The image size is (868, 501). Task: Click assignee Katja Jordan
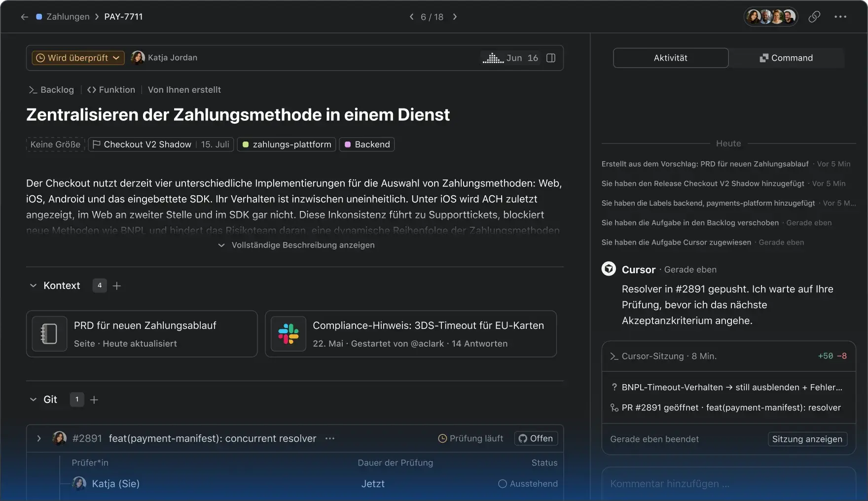click(x=164, y=58)
